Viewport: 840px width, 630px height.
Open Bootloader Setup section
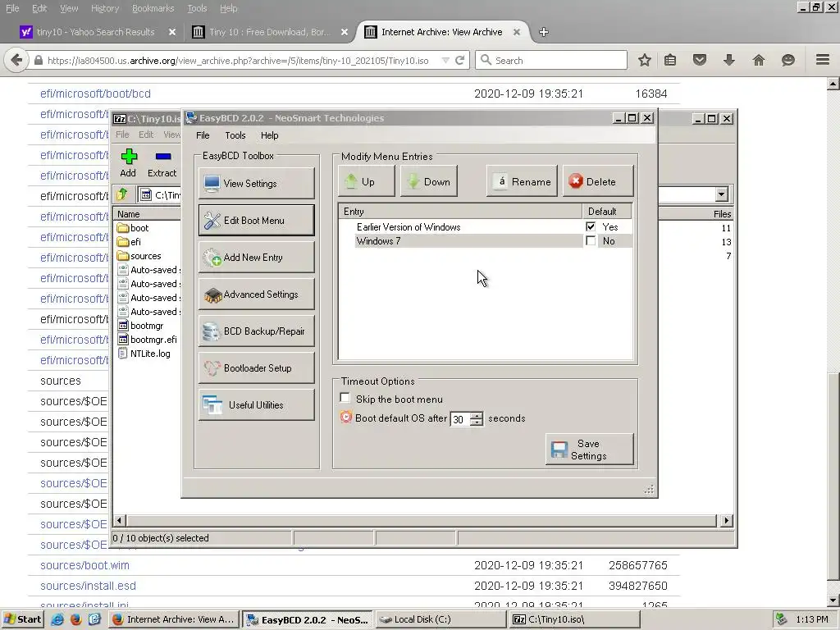coord(256,368)
